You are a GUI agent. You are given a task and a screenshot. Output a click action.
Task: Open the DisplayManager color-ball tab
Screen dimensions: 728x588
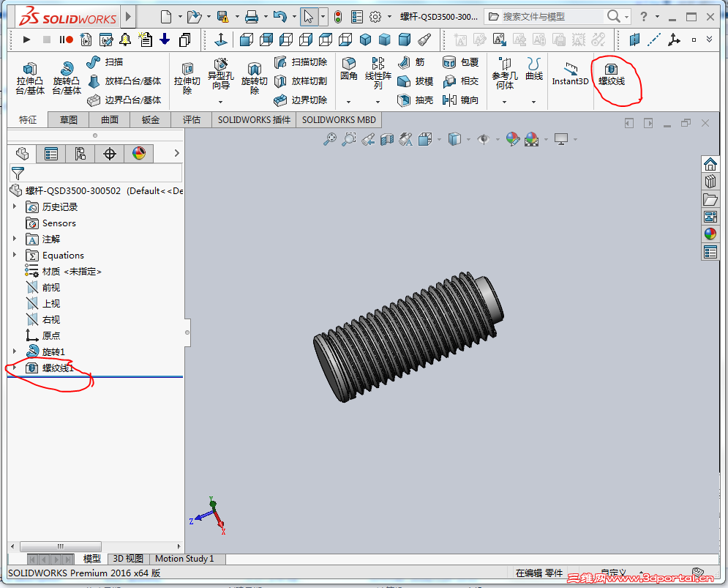(x=139, y=153)
